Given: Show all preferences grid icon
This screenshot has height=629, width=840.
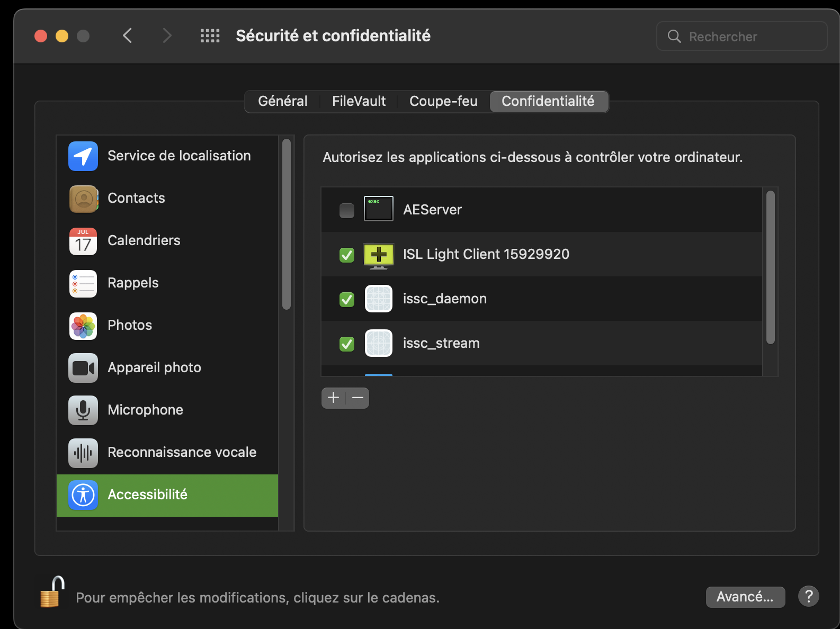Looking at the screenshot, I should click(x=210, y=36).
